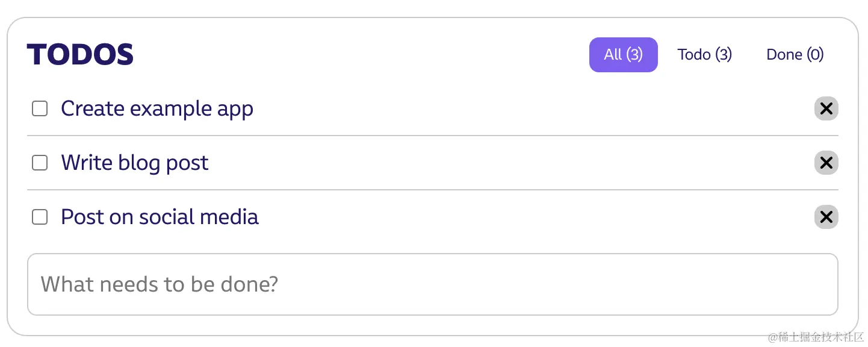Viewport: 868px width, 347px height.
Task: Select the purple highlighted All filter button
Action: click(623, 55)
